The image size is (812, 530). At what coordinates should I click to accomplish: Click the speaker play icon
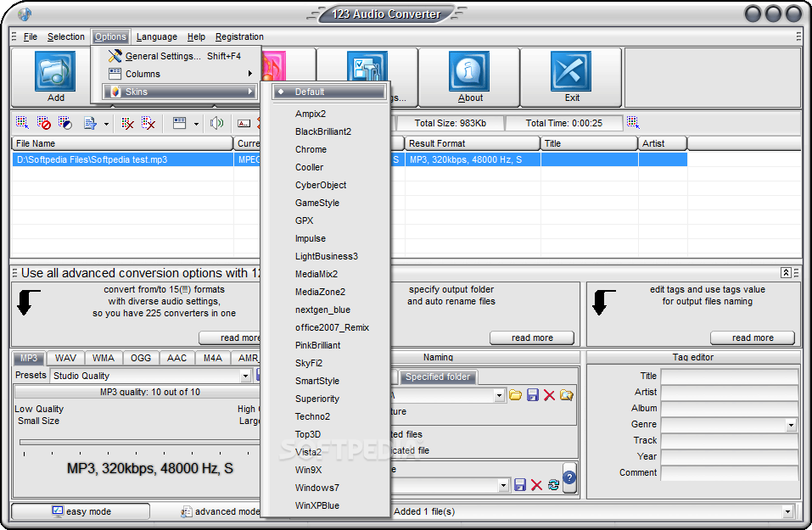tap(216, 123)
